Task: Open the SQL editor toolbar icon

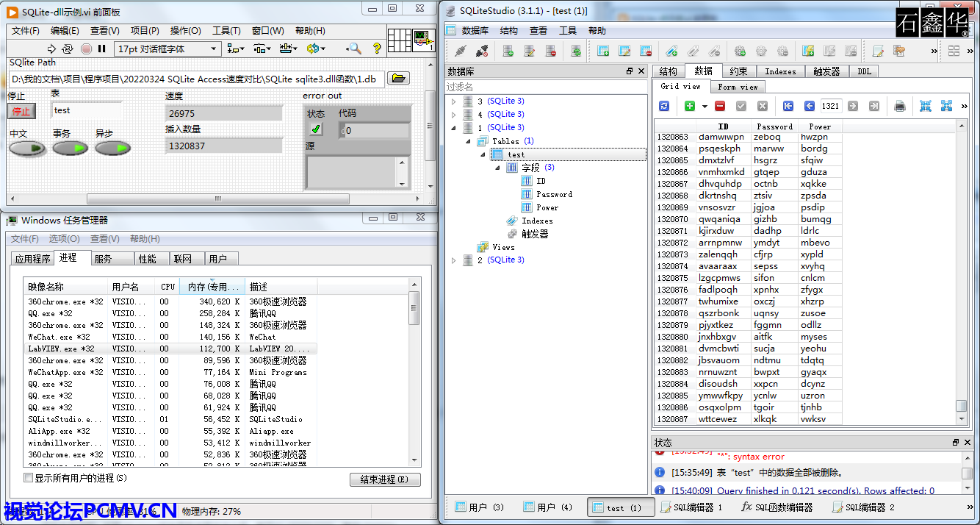Action: (877, 51)
